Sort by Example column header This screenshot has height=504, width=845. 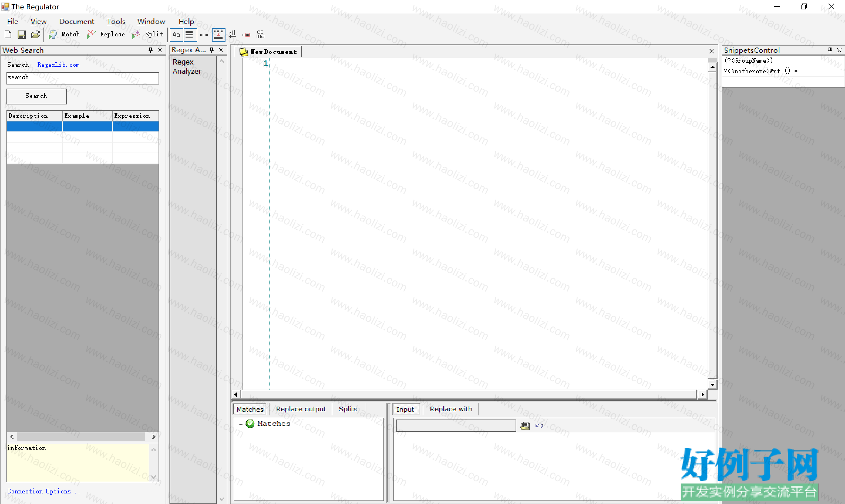tap(87, 116)
